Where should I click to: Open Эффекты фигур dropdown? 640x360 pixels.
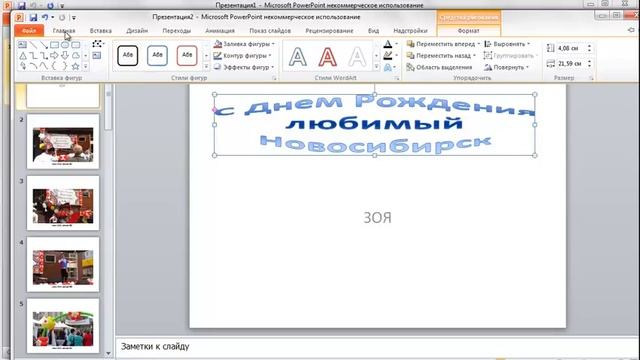point(244,67)
